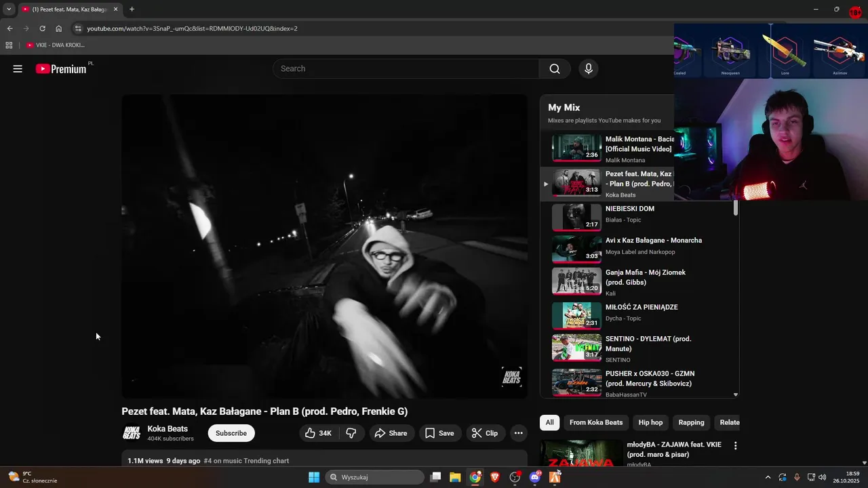Viewport: 868px width, 488px height.
Task: Open Koka Beats channel avatar
Action: tap(132, 433)
